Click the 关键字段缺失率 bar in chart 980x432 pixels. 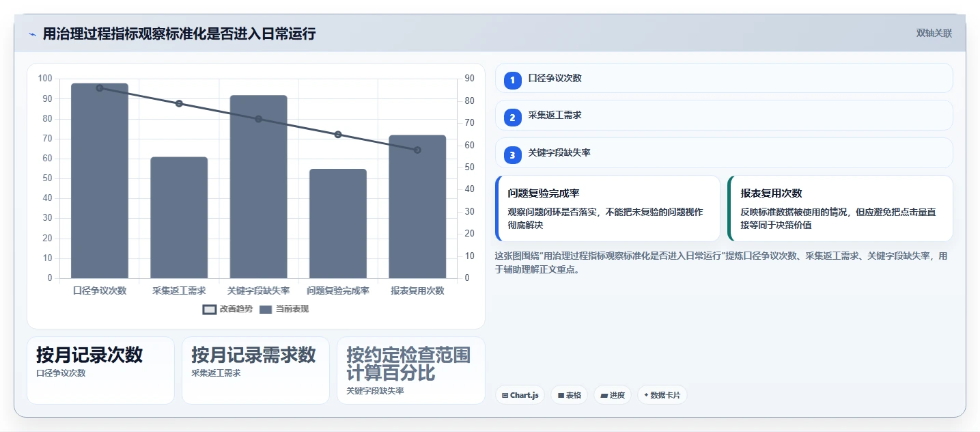[258, 187]
